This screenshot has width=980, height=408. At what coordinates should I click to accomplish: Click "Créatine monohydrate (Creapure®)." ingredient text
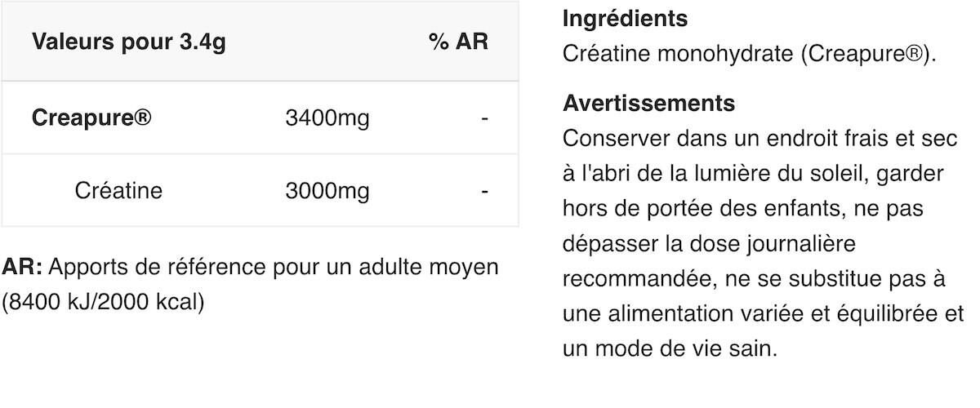tap(751, 54)
